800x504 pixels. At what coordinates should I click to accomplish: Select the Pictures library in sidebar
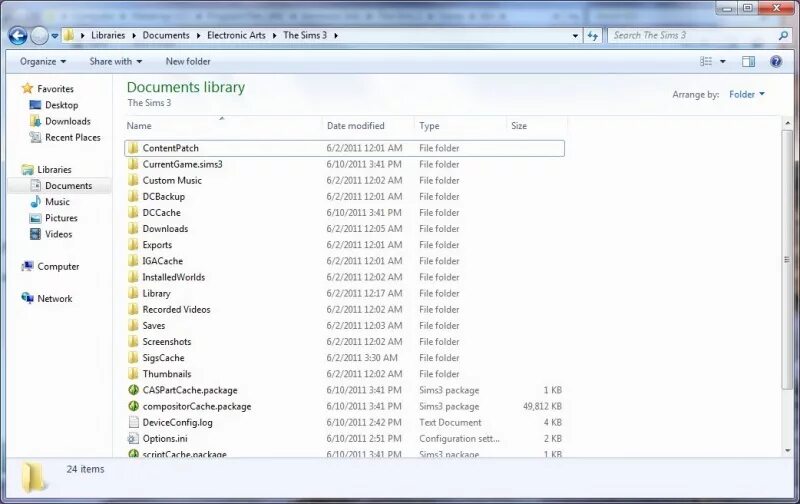coord(61,218)
